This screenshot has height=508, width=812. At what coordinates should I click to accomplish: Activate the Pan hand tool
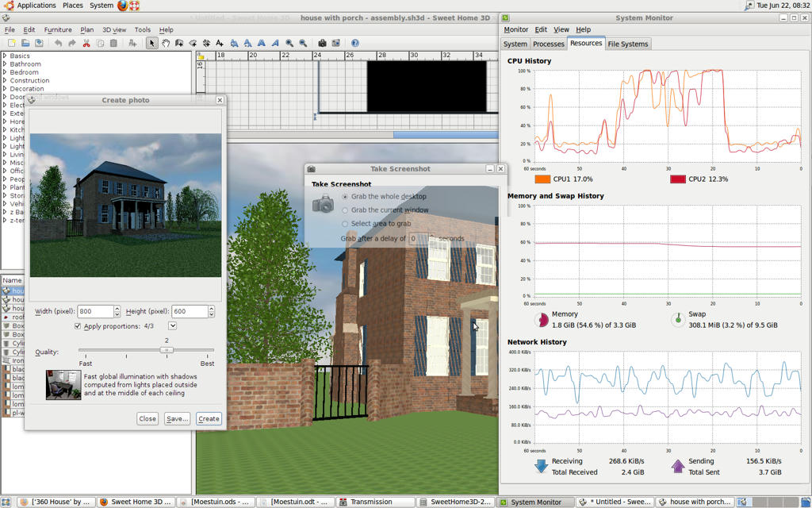tap(165, 43)
